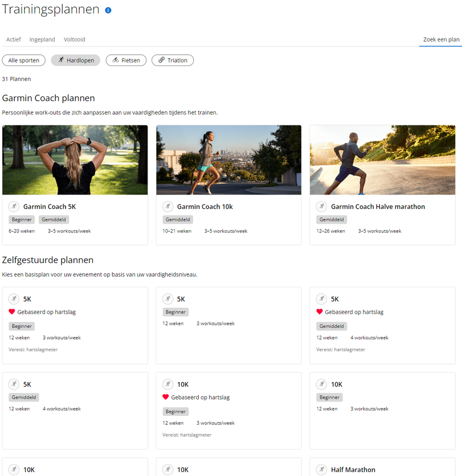Click the Garmin Coach 10k title
Image resolution: width=462 pixels, height=476 pixels.
point(205,206)
